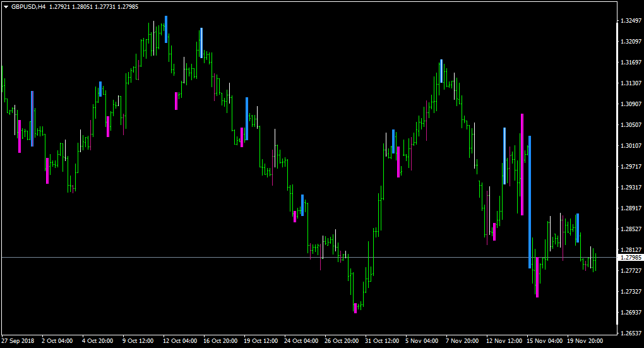This screenshot has width=644, height=348.
Task: Click price axis label 1.30907
Action: [x=631, y=104]
